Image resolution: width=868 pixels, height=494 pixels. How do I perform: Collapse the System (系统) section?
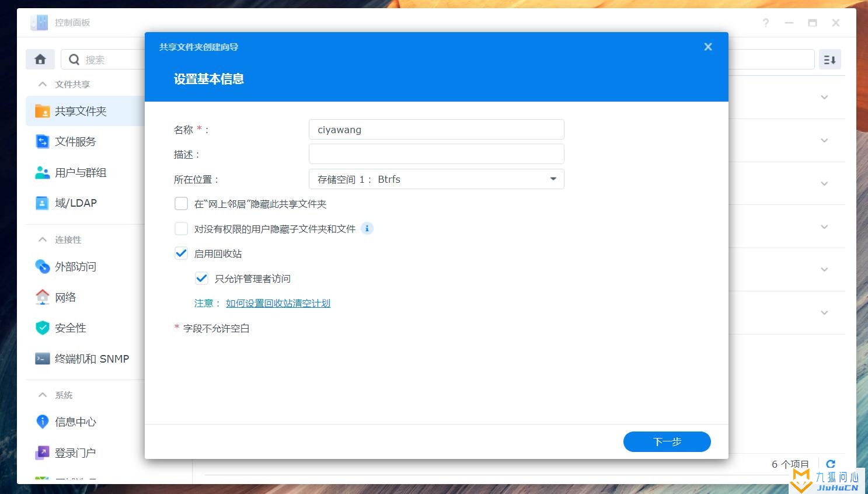pos(42,395)
